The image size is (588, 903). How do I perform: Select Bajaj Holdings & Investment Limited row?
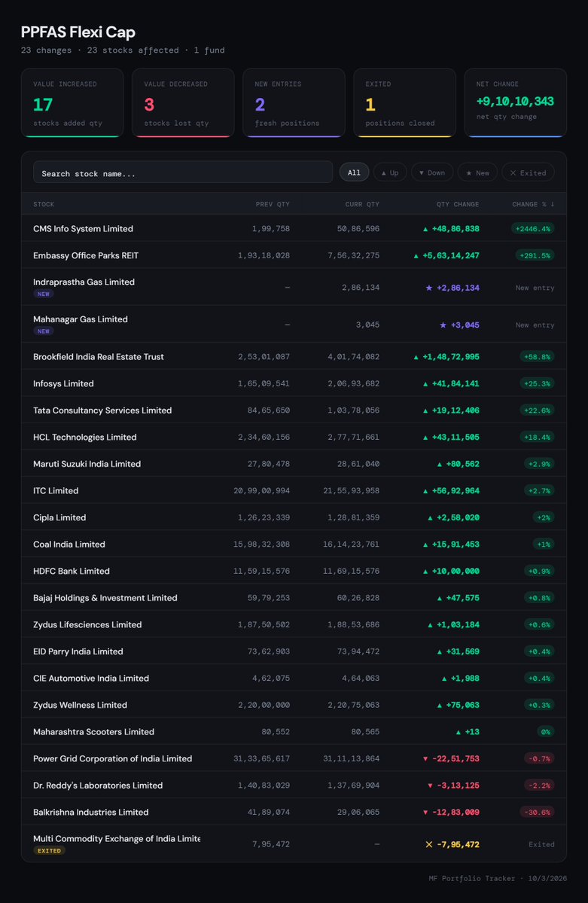[x=294, y=598]
